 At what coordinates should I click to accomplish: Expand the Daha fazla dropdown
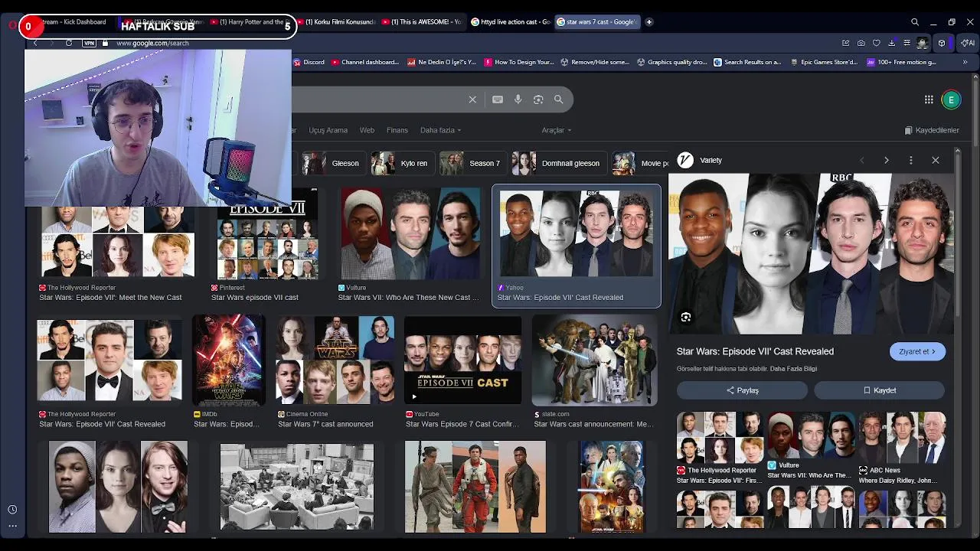click(440, 130)
